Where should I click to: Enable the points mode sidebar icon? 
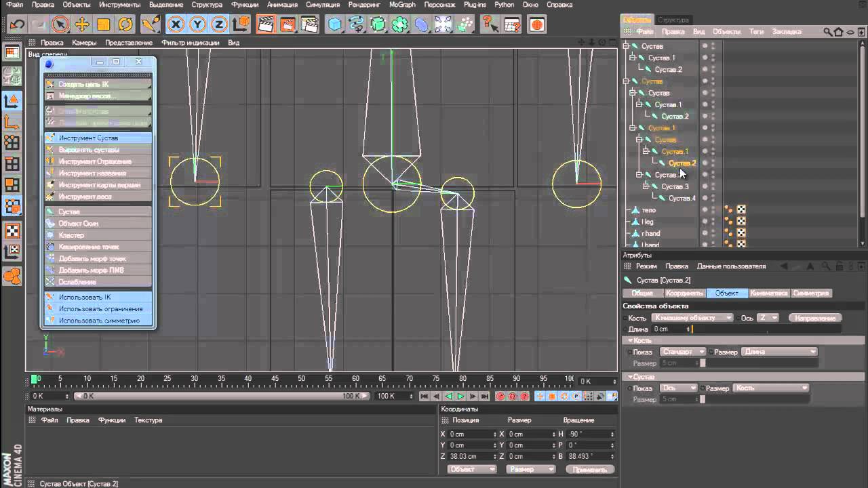pyautogui.click(x=12, y=143)
